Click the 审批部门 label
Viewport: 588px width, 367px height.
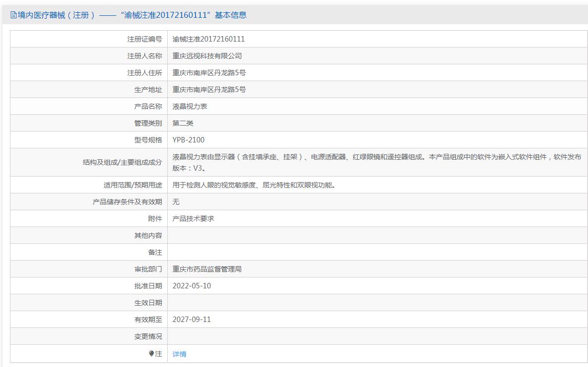148,269
